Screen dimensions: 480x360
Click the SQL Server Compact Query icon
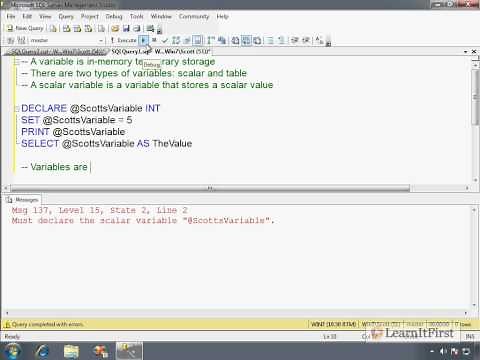pyautogui.click(x=101, y=29)
